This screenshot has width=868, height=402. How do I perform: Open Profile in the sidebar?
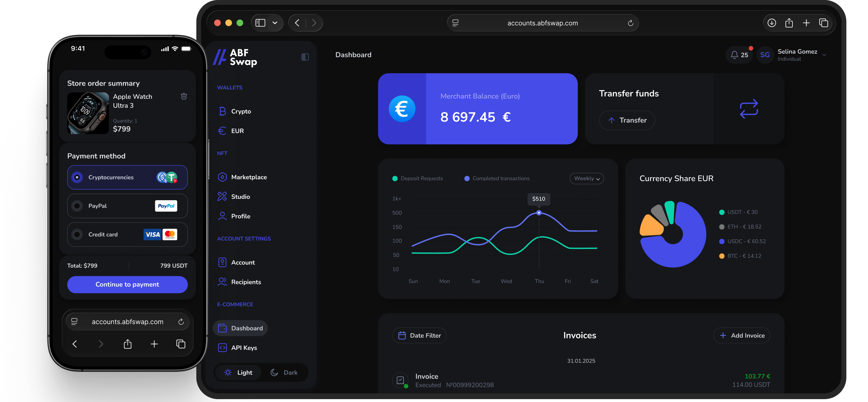tap(234, 216)
